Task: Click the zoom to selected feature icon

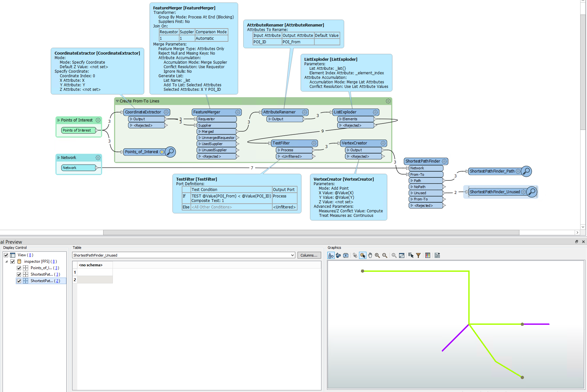Action: tap(394, 255)
